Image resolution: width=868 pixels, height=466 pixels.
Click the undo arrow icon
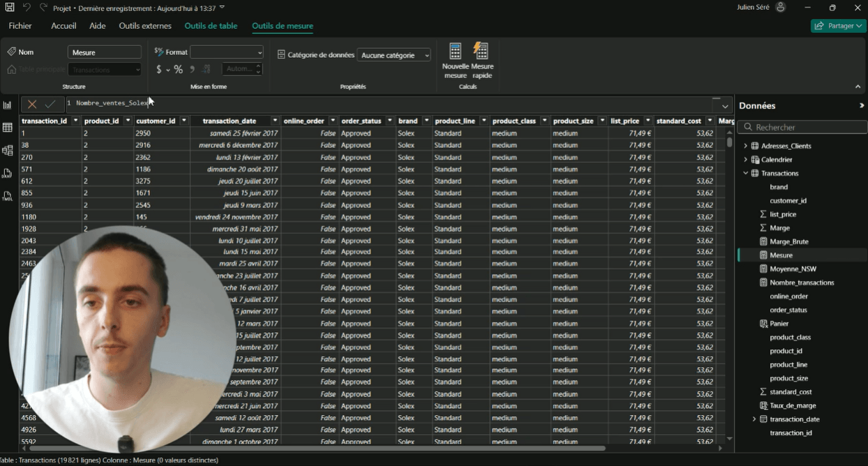click(x=27, y=8)
